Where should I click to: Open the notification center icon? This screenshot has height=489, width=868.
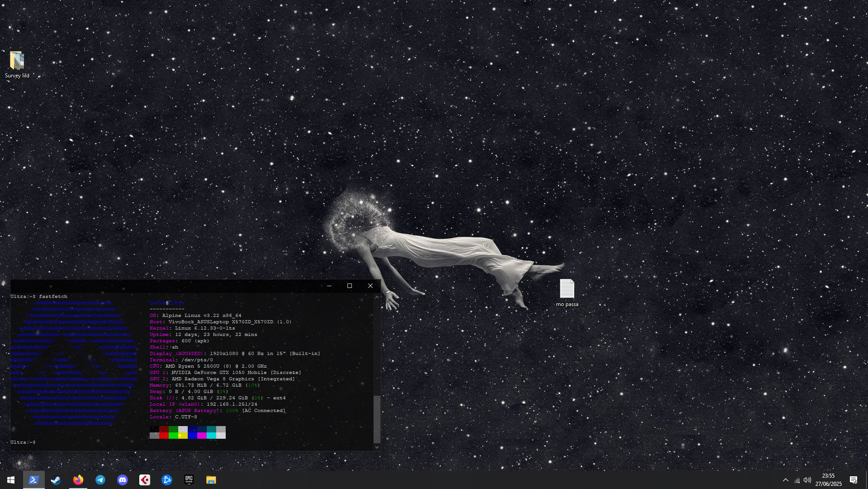click(x=854, y=480)
